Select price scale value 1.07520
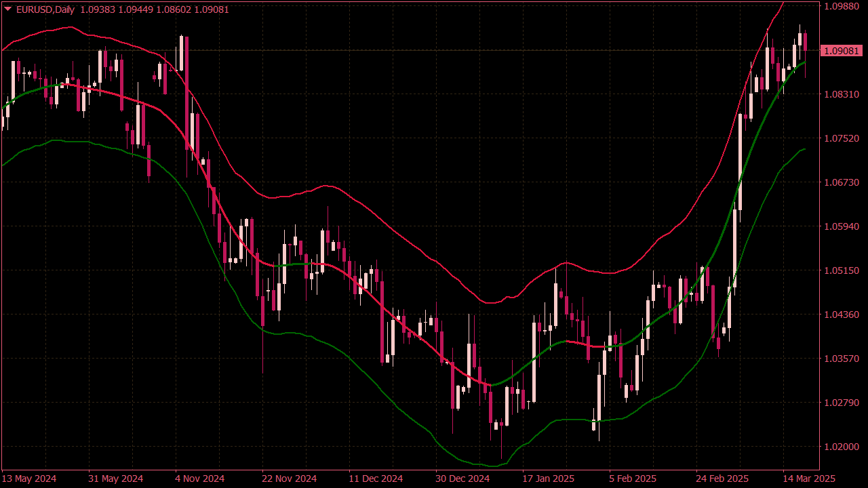 [842, 138]
